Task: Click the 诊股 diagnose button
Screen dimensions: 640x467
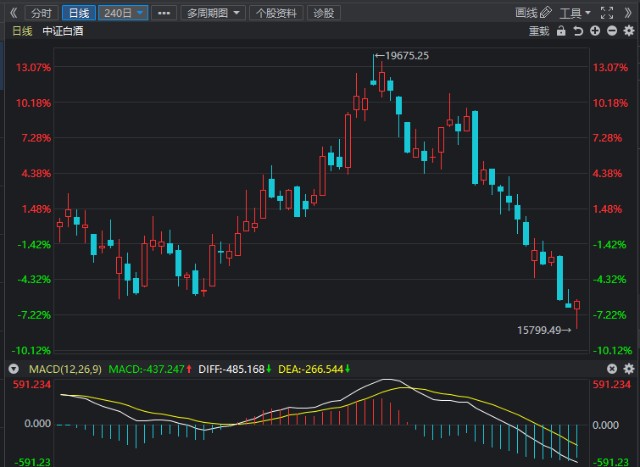Action: [x=324, y=13]
